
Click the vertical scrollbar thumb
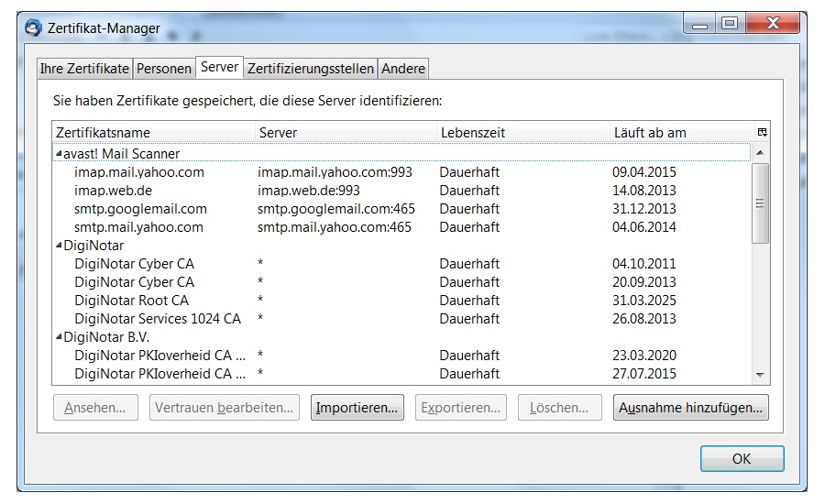pos(760,203)
